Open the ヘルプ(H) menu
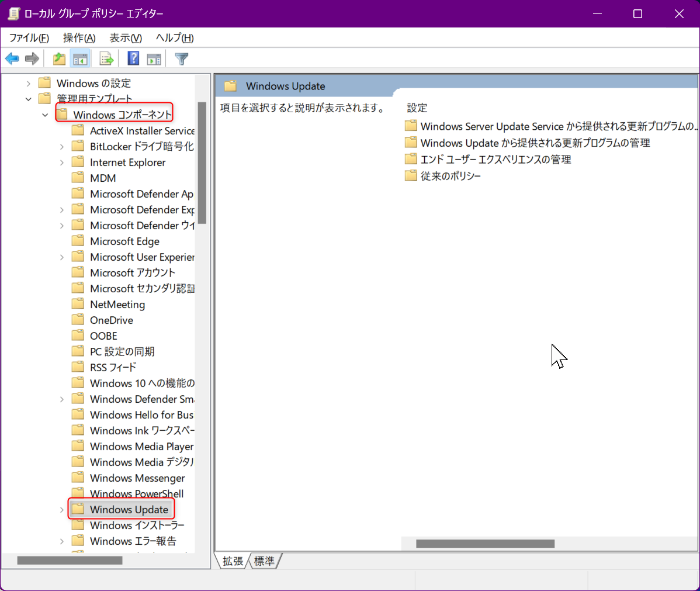 (175, 38)
